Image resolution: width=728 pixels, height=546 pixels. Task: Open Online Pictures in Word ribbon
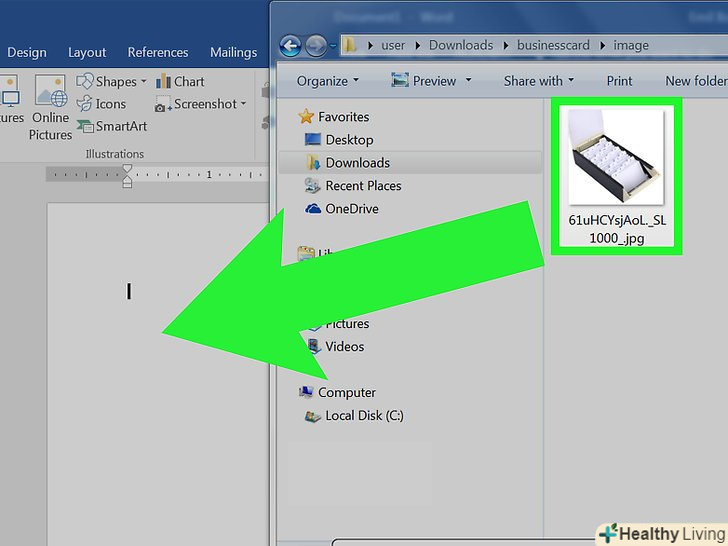pyautogui.click(x=50, y=108)
